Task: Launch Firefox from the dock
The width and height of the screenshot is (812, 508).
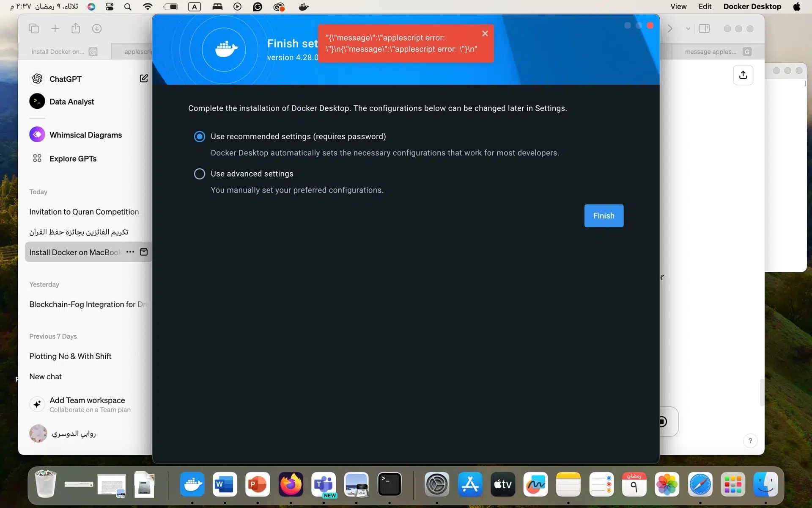Action: (x=291, y=484)
